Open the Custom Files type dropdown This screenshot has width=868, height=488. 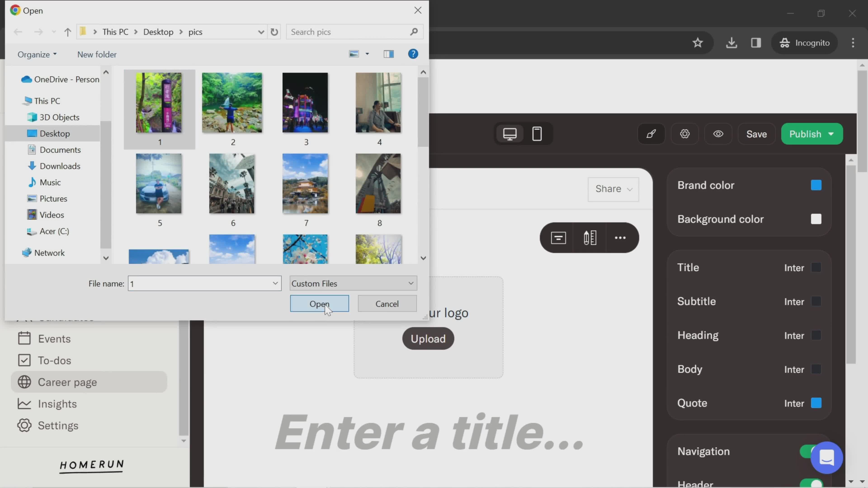[x=353, y=283]
